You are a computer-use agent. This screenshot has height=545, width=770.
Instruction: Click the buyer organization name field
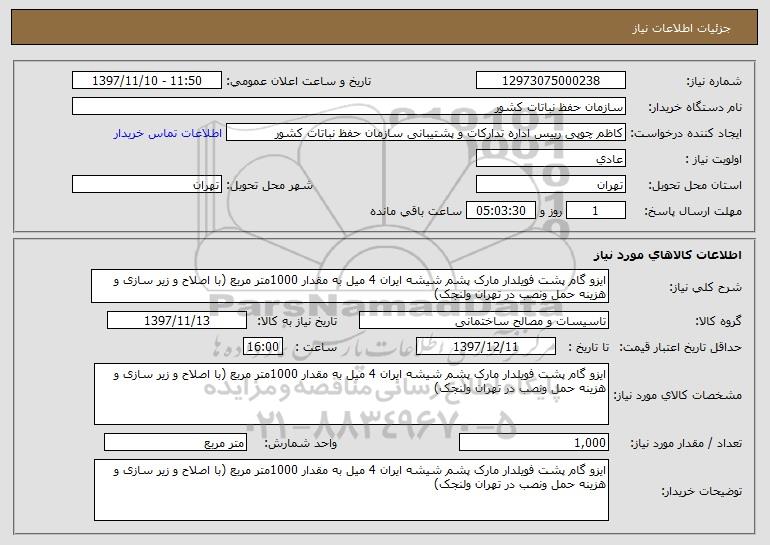(349, 107)
